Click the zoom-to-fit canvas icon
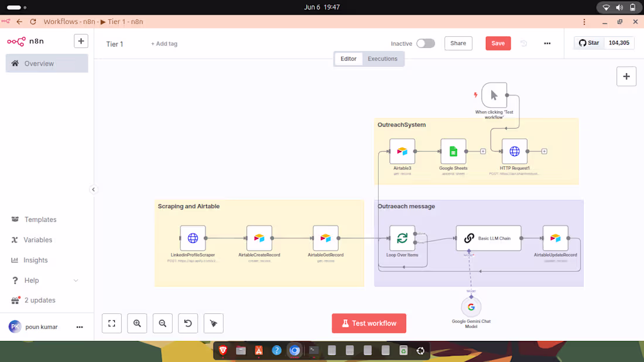The image size is (644, 362). (x=111, y=323)
